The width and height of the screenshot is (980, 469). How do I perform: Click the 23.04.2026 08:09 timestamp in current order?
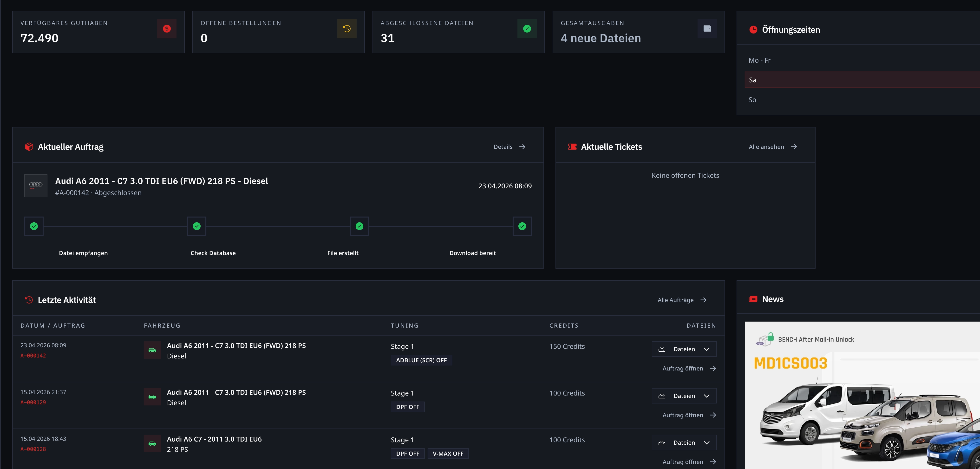505,186
